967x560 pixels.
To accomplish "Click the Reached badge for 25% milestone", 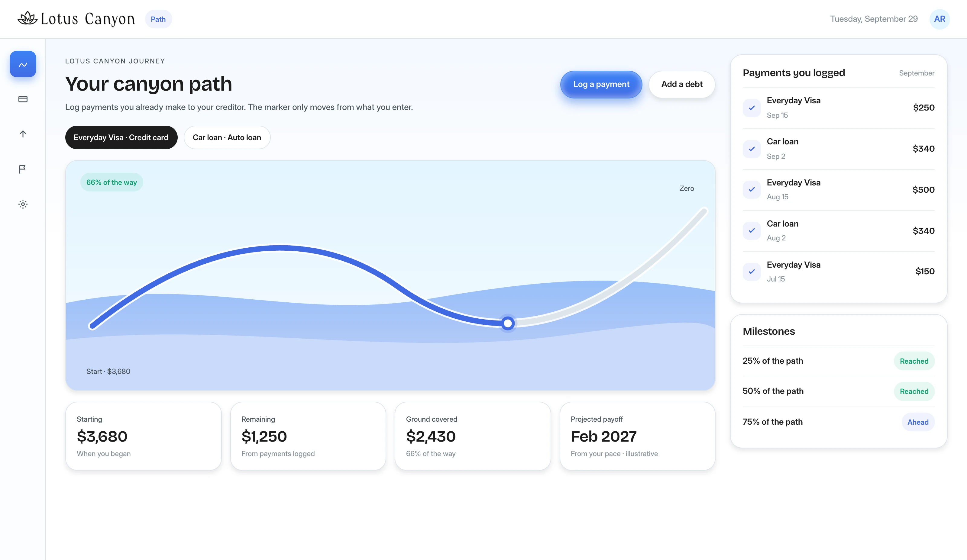I will [x=914, y=361].
